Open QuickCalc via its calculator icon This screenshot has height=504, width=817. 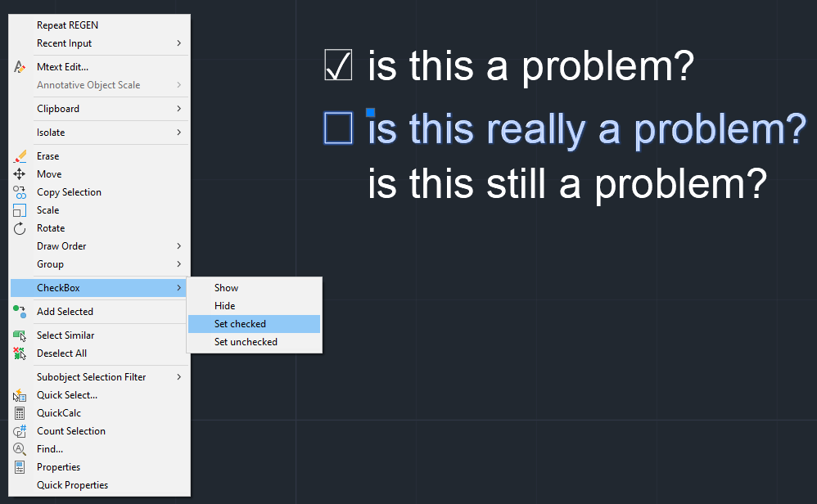pos(20,412)
